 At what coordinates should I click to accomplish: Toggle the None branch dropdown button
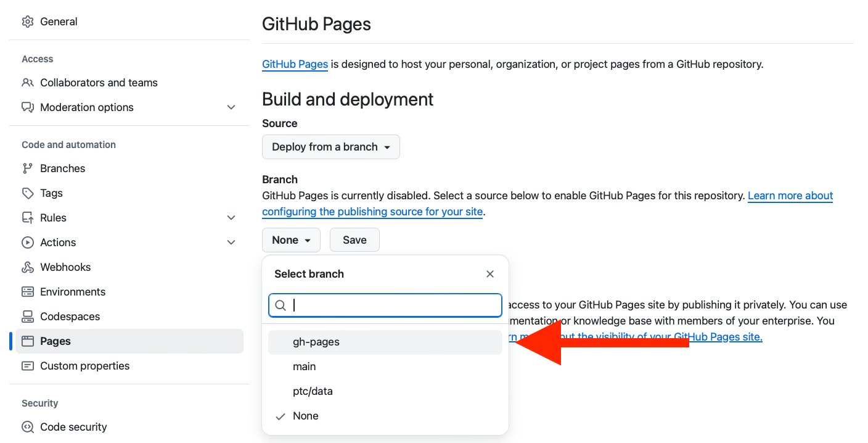[x=292, y=240]
